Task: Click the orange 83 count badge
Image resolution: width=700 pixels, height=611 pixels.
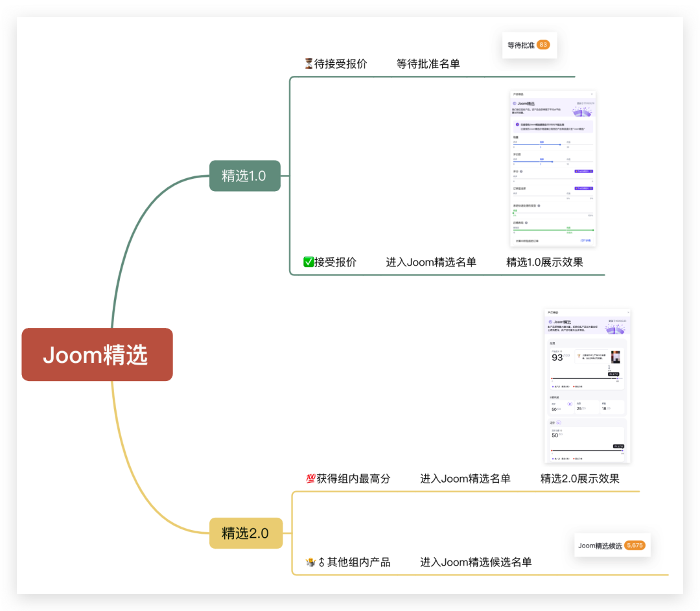Action: (543, 45)
